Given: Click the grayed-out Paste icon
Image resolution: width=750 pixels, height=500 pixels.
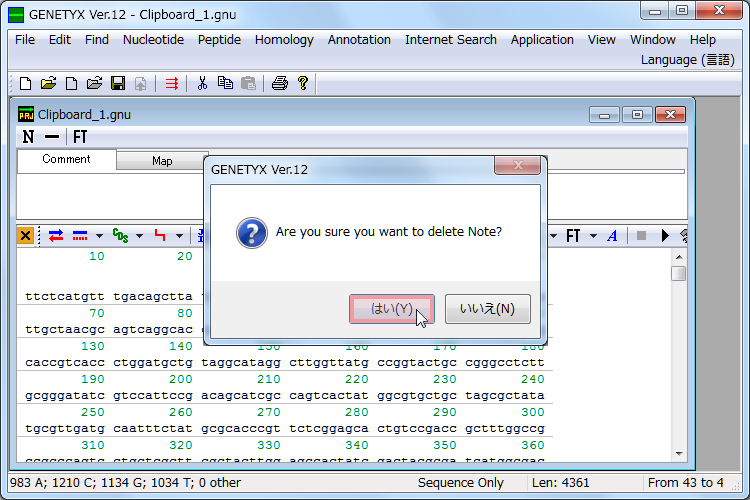Looking at the screenshot, I should tap(248, 83).
